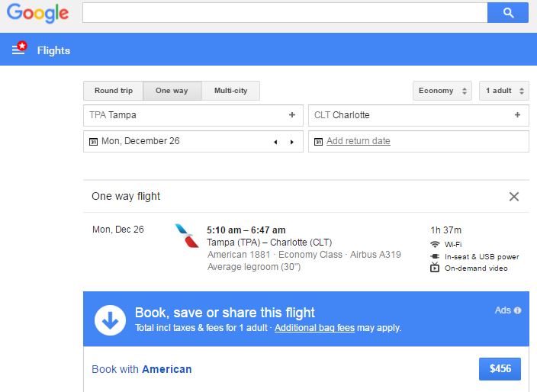The height and width of the screenshot is (392, 537).
Task: Click the plus icon in the CLT Charlotte field
Action: coord(517,115)
